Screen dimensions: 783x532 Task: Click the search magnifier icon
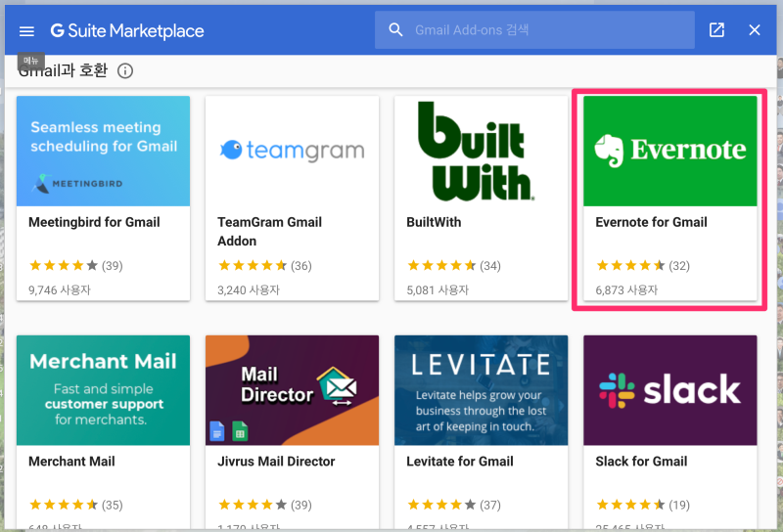coord(395,30)
